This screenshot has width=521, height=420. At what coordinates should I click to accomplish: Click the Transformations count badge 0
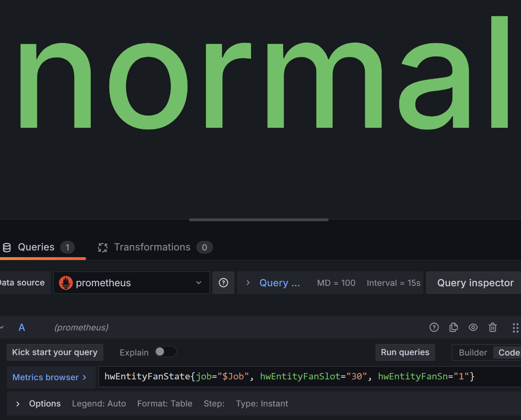coord(204,247)
